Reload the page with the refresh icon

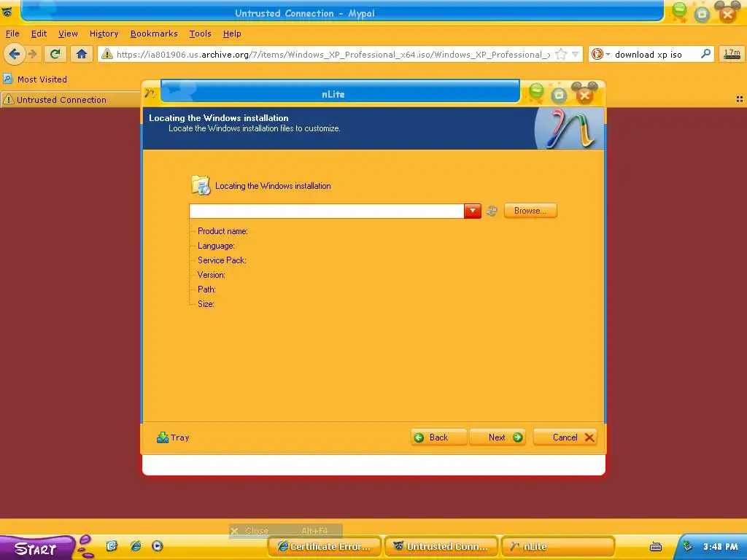point(55,54)
